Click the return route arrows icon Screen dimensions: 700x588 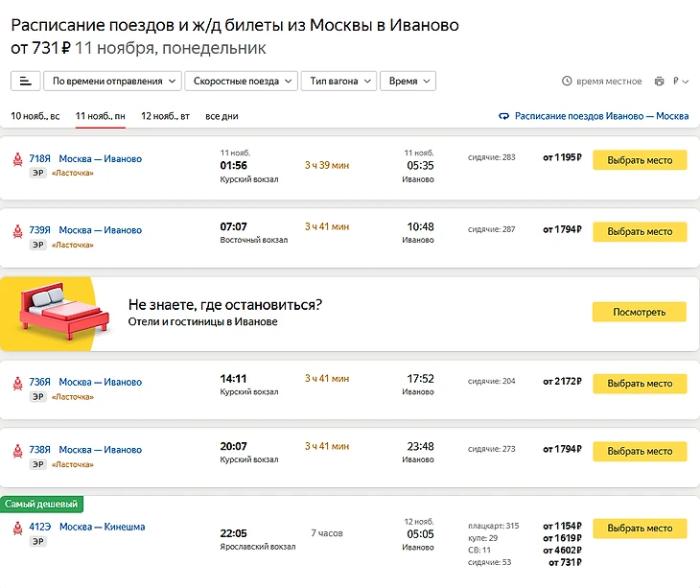(504, 116)
